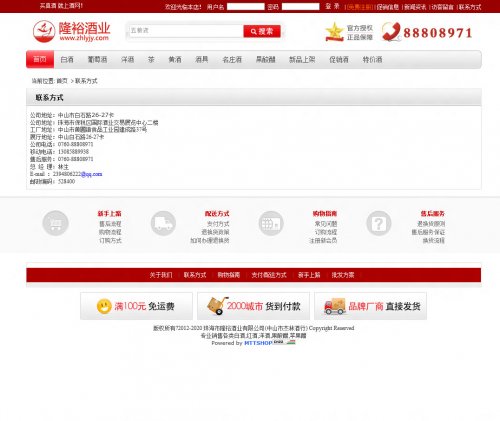Click the 隆裕酒业 logo
500x421 pixels.
click(71, 31)
